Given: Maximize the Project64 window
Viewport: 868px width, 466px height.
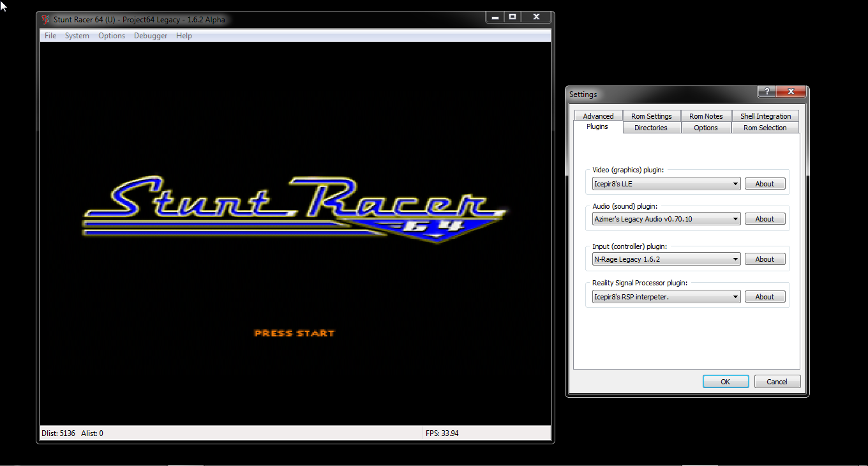Looking at the screenshot, I should tap(512, 17).
